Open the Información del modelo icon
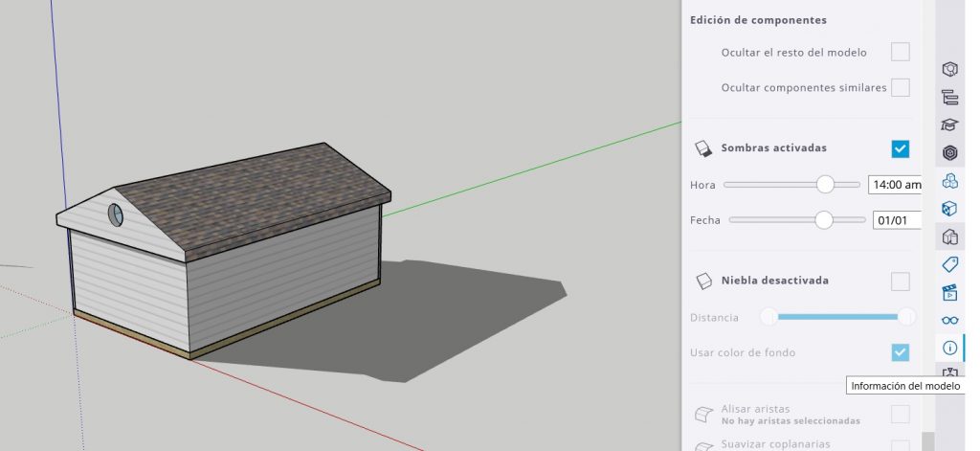This screenshot has width=980, height=451. (949, 348)
